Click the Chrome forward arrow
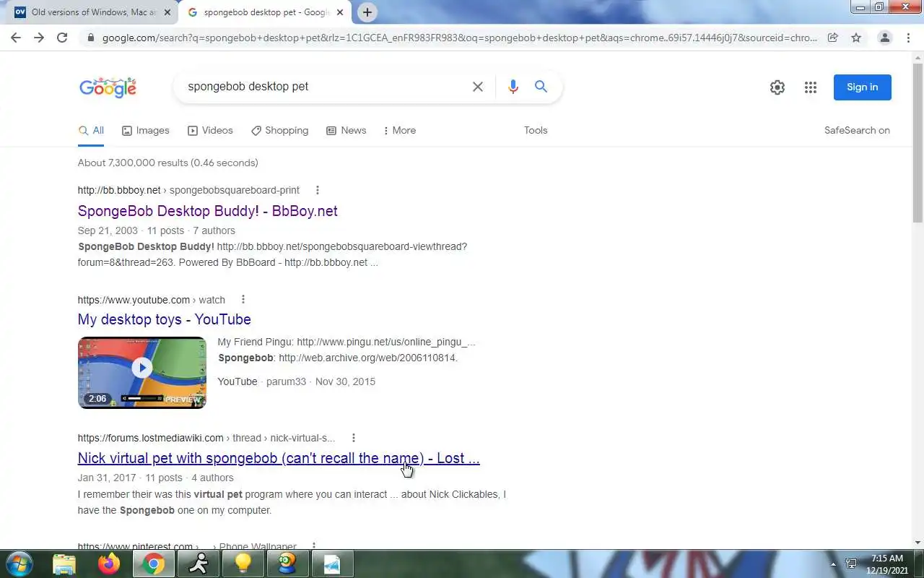The height and width of the screenshot is (578, 924). (x=39, y=38)
